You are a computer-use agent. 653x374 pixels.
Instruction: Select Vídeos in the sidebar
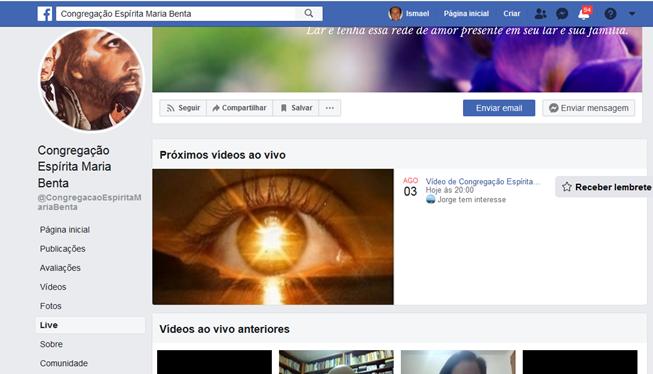[53, 287]
